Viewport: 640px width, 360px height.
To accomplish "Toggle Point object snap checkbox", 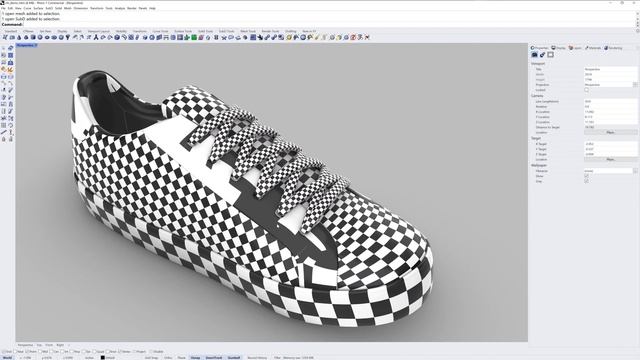I will 27,351.
